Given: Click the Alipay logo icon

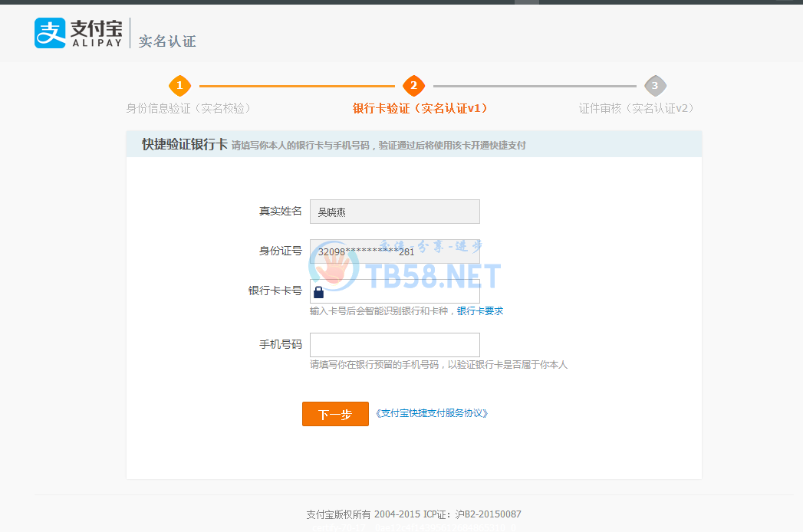Looking at the screenshot, I should pyautogui.click(x=50, y=33).
